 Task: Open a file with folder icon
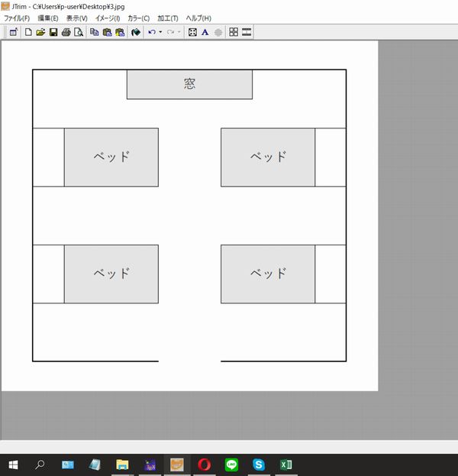coord(40,32)
